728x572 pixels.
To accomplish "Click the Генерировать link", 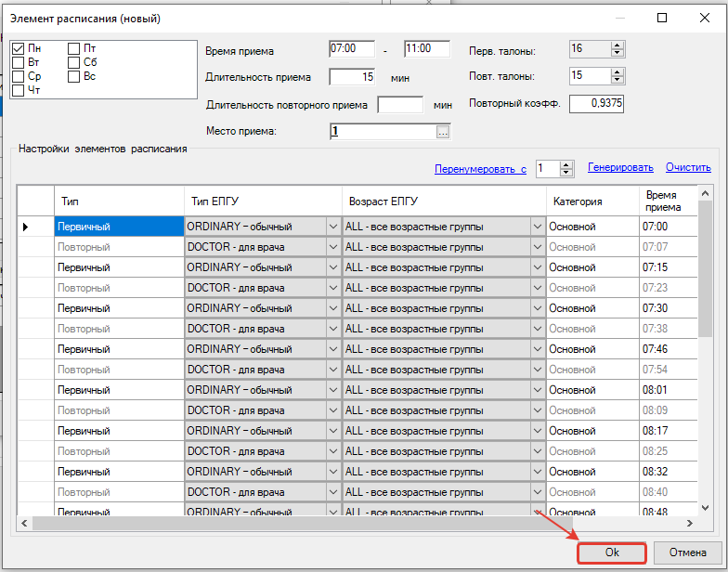I will [620, 167].
